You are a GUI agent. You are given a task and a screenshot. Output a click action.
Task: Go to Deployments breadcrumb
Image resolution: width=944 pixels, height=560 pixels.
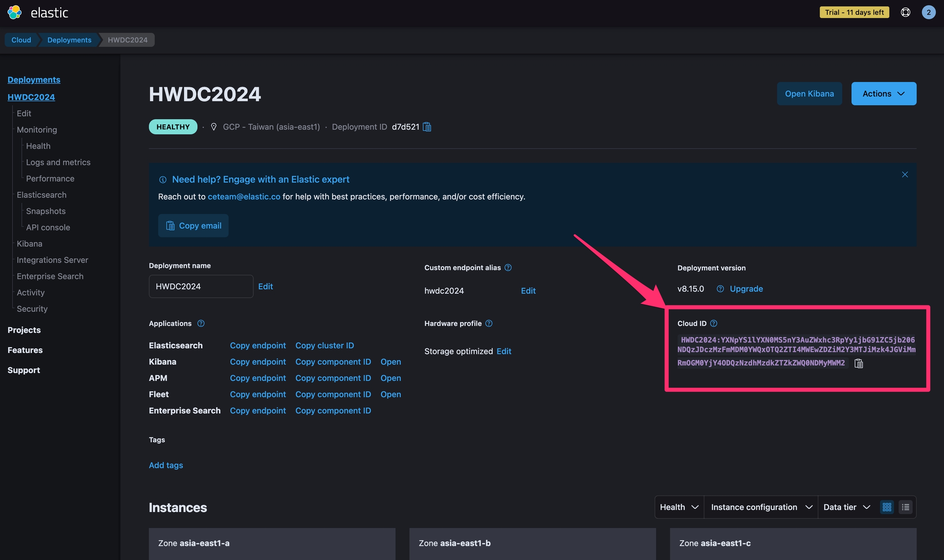click(x=69, y=40)
